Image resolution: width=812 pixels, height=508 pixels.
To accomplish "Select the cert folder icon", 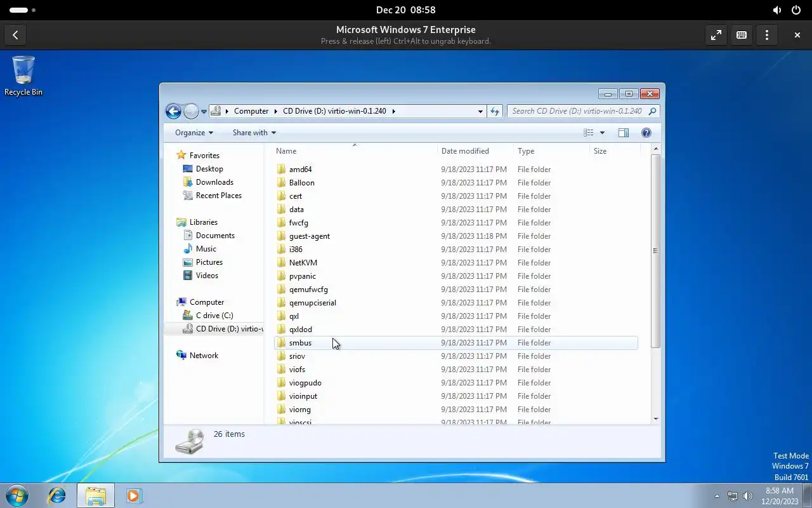I will [x=281, y=196].
